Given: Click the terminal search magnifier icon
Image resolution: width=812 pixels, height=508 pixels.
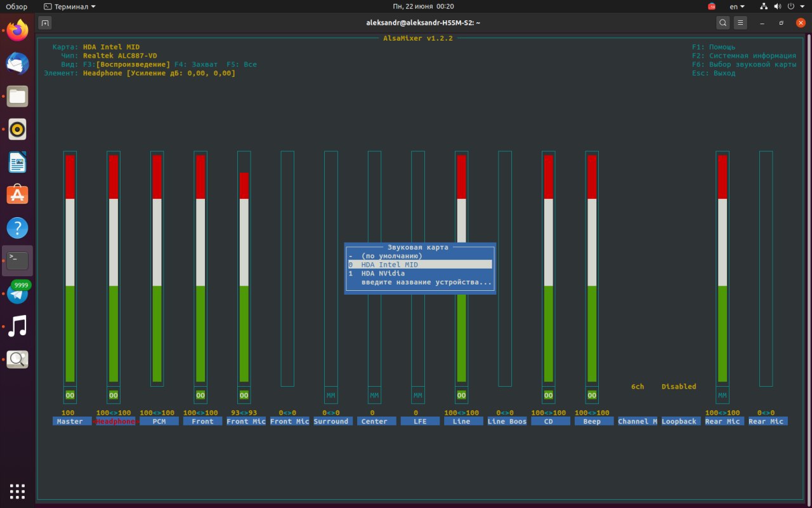Looking at the screenshot, I should [723, 23].
